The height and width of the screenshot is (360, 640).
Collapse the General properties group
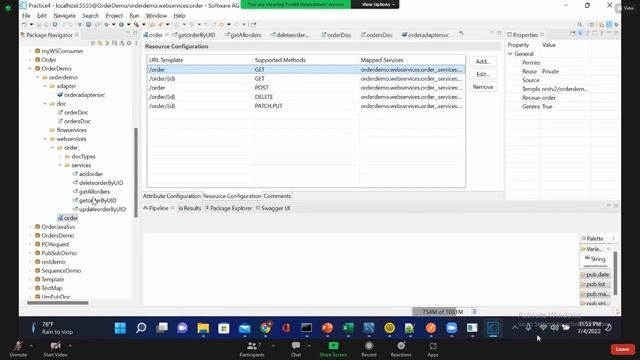click(x=510, y=54)
